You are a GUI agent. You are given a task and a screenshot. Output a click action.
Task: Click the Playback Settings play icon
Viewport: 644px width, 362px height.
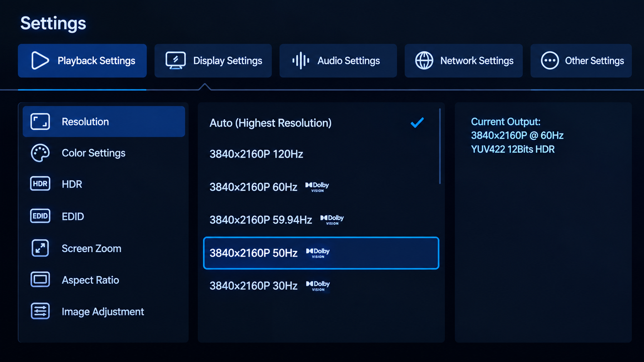pos(40,60)
